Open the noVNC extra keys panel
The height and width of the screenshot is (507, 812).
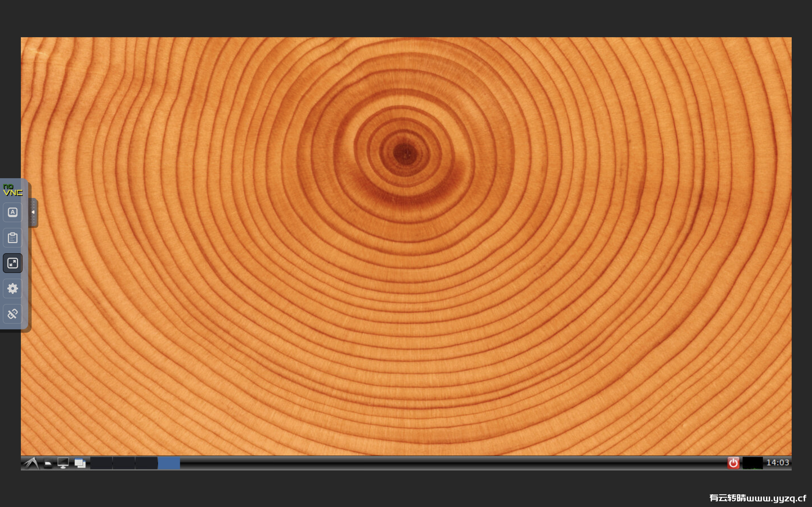(12, 212)
